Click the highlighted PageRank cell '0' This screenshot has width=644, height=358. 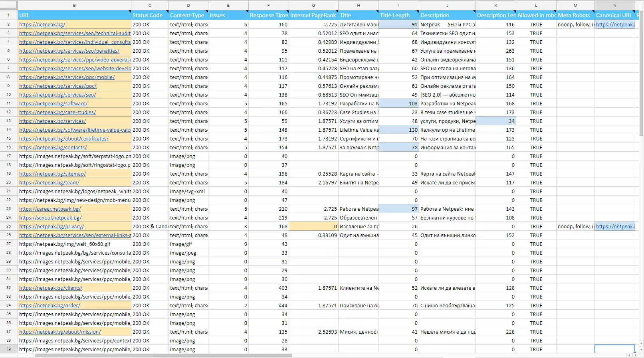coord(313,227)
